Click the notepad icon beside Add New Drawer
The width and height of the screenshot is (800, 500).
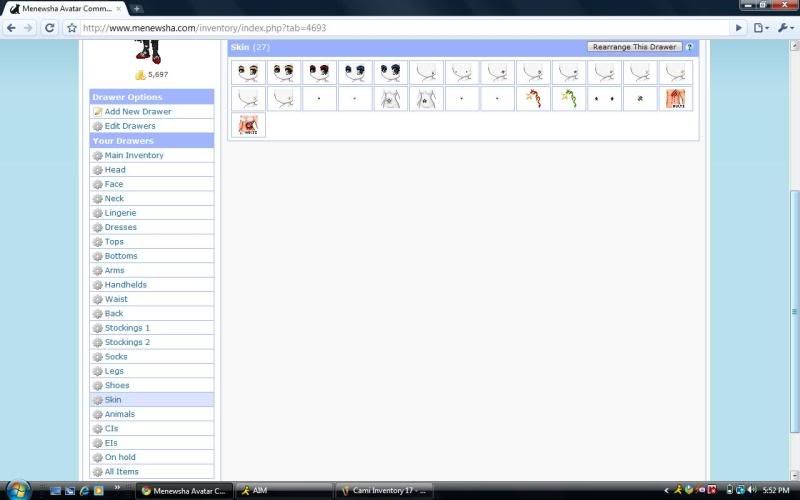[x=97, y=111]
